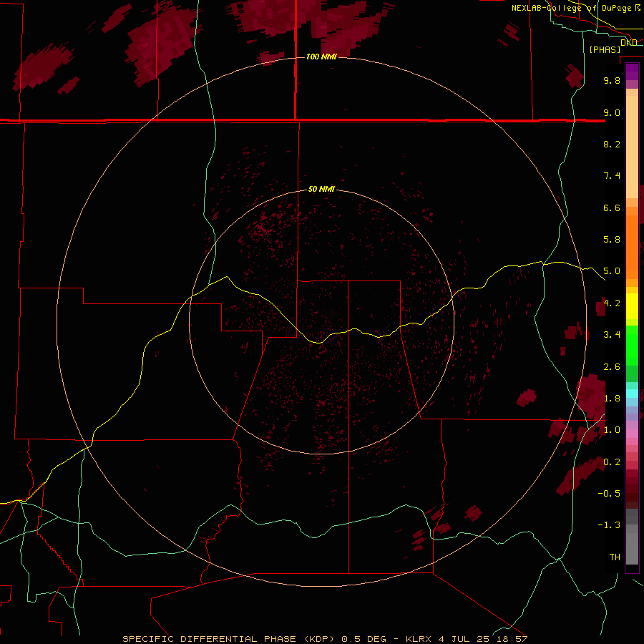Pick the orange segment of the color bar
Image resolution: width=644 pixels, height=644 pixels.
pyautogui.click(x=632, y=246)
